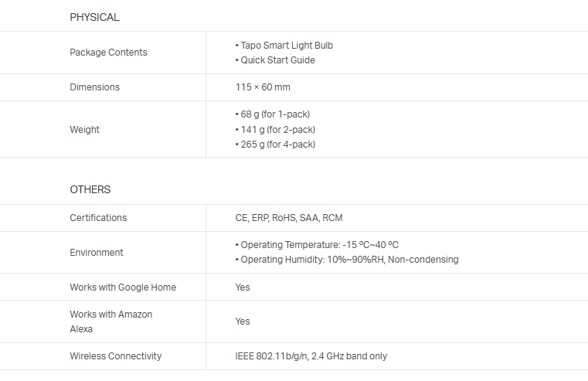This screenshot has width=588, height=381.
Task: Click the Operating Temperature line
Action: pos(319,245)
